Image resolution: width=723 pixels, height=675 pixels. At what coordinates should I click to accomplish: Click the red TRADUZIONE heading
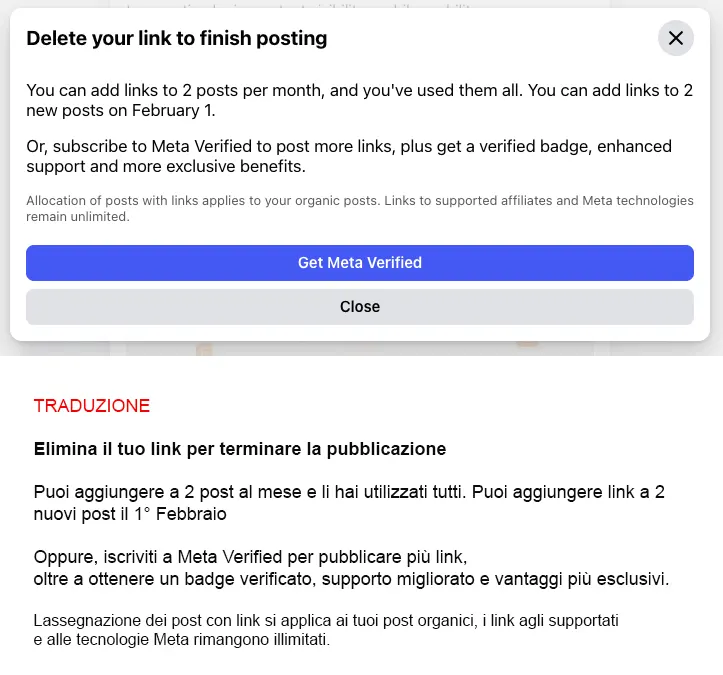[92, 406]
